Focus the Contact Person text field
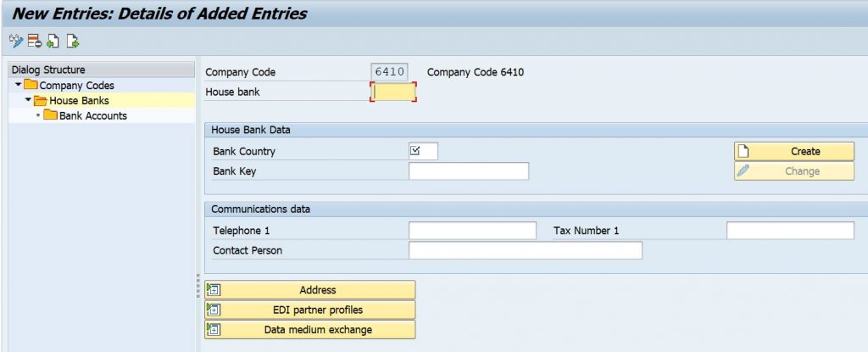 point(526,250)
